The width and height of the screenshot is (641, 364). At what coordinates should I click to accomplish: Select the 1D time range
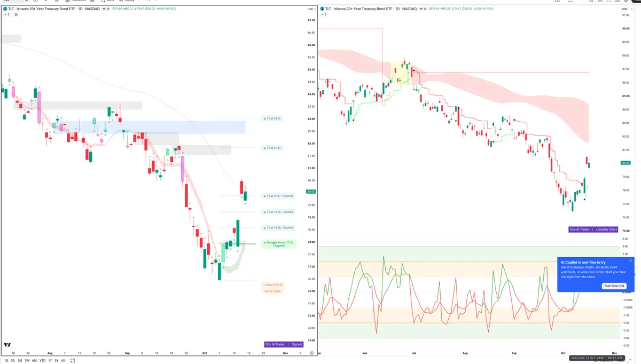(x=6, y=361)
